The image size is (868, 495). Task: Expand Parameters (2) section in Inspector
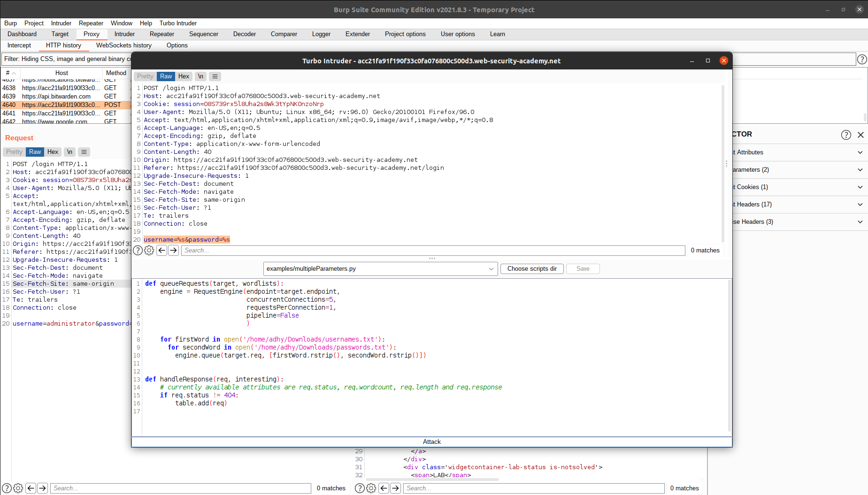click(800, 170)
